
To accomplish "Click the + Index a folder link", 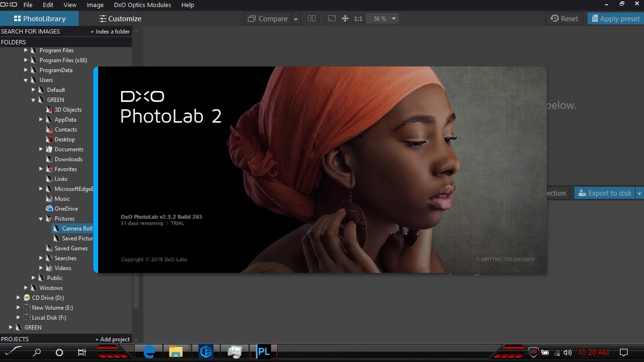I will (x=110, y=31).
